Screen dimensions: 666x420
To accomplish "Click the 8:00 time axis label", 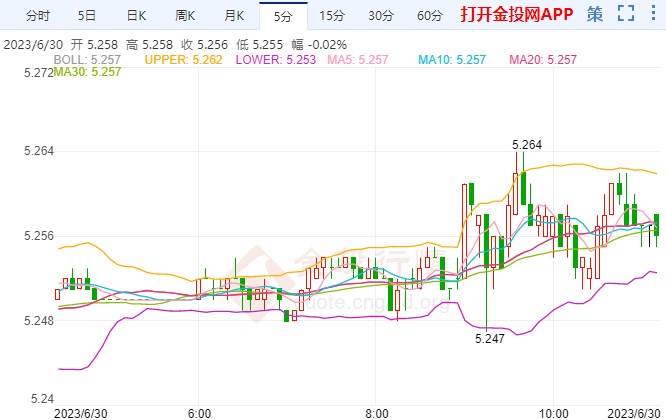I will coord(376,414).
